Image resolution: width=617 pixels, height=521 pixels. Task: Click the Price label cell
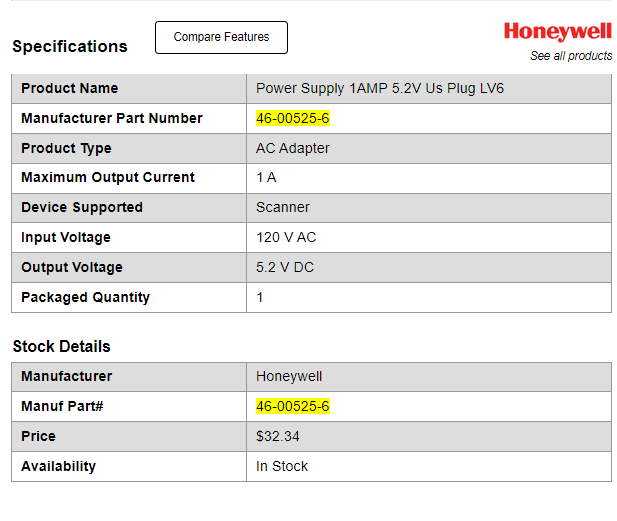pos(129,436)
